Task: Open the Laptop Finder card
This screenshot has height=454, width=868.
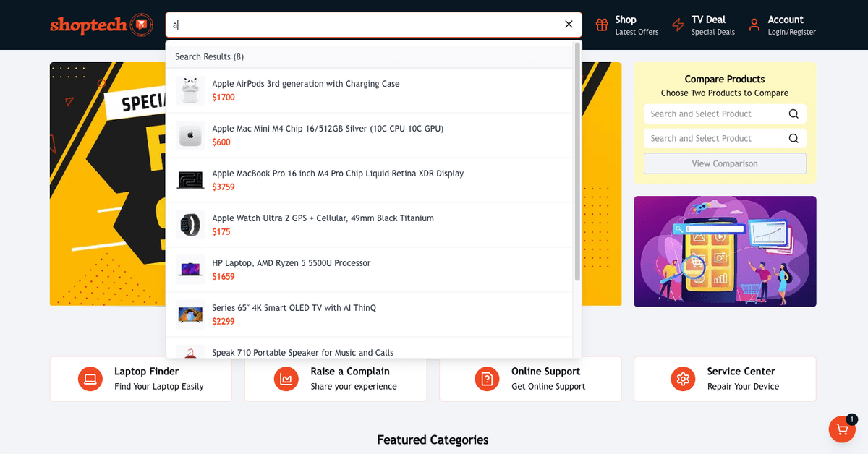Action: pyautogui.click(x=141, y=379)
